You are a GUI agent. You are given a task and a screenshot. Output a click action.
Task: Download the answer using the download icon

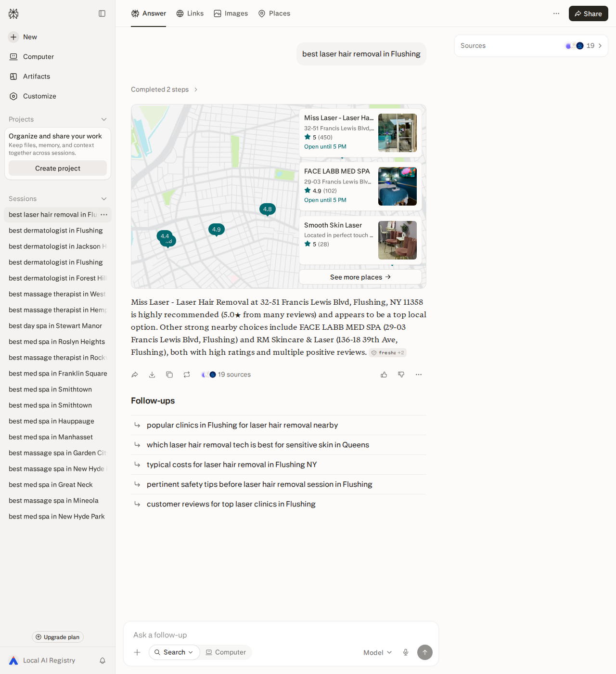coord(152,375)
